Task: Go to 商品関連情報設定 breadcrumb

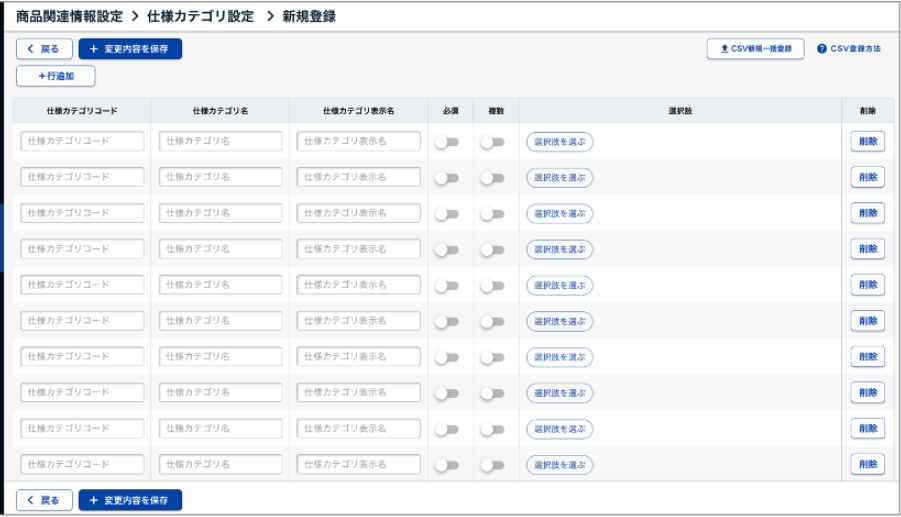Action: [69, 16]
